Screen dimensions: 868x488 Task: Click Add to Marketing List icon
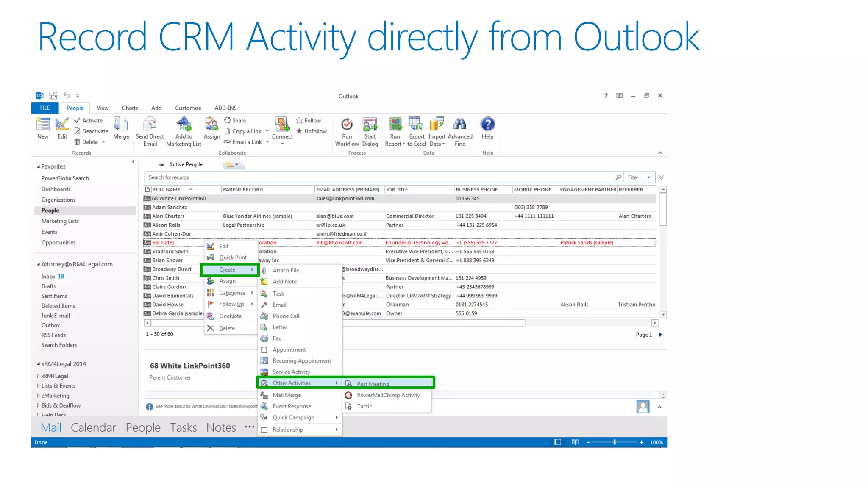(184, 124)
